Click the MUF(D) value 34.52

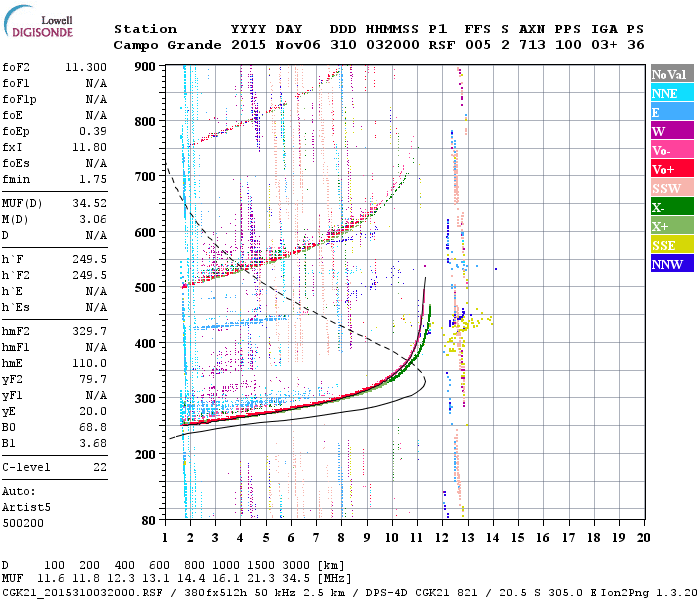pos(90,203)
